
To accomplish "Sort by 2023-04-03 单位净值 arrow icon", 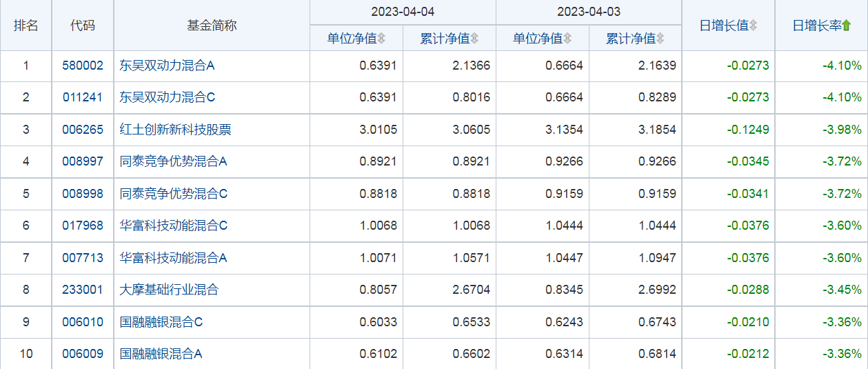I will coord(567,39).
